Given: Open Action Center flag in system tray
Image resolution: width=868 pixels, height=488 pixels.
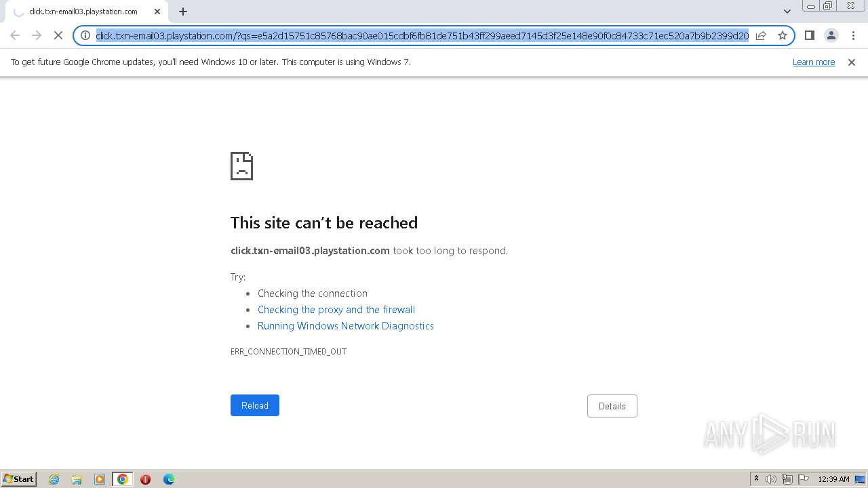Looking at the screenshot, I should [804, 479].
